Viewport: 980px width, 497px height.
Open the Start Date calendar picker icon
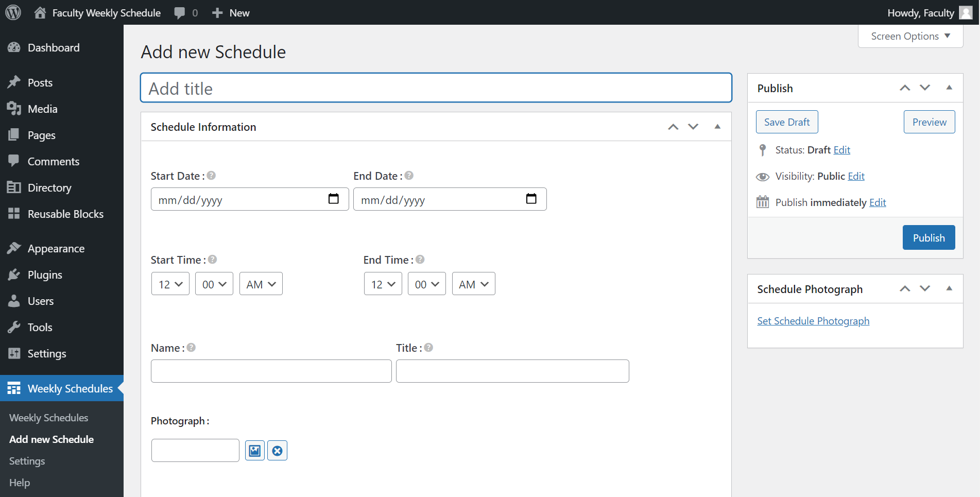[334, 199]
